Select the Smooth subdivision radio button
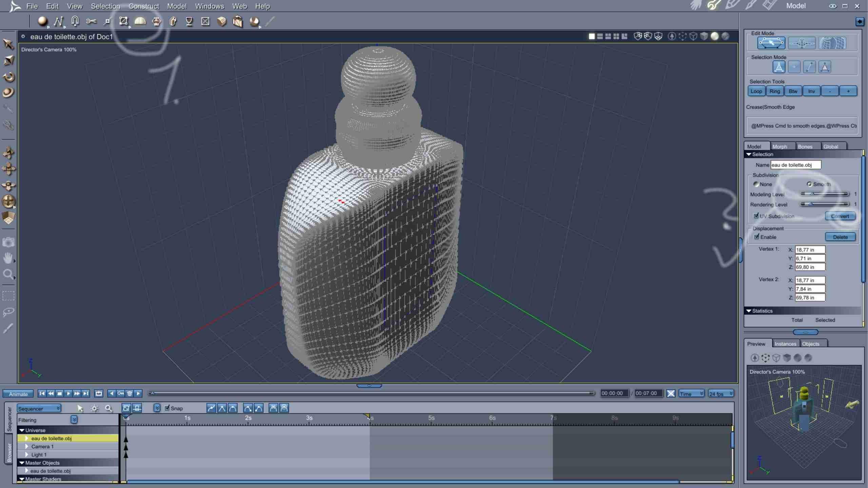The width and height of the screenshot is (868, 488). click(x=809, y=184)
